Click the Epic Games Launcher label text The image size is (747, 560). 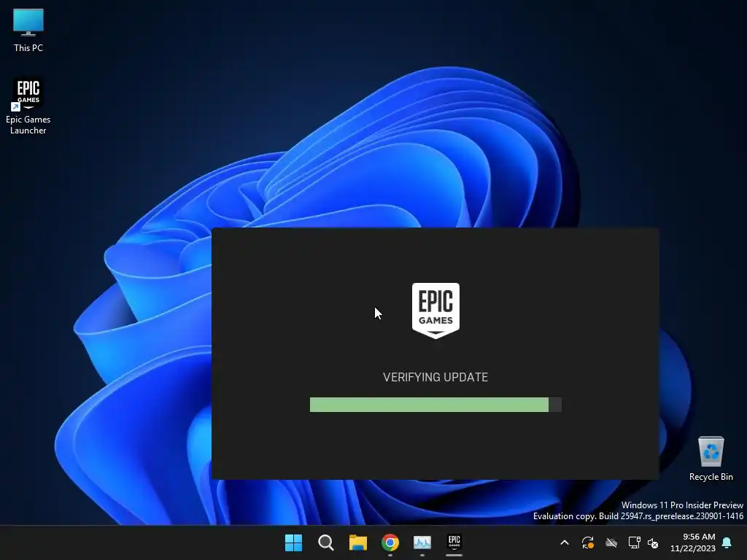(x=28, y=125)
